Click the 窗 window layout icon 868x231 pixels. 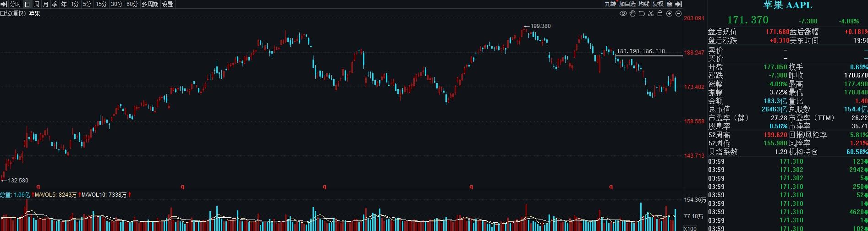tap(670, 4)
